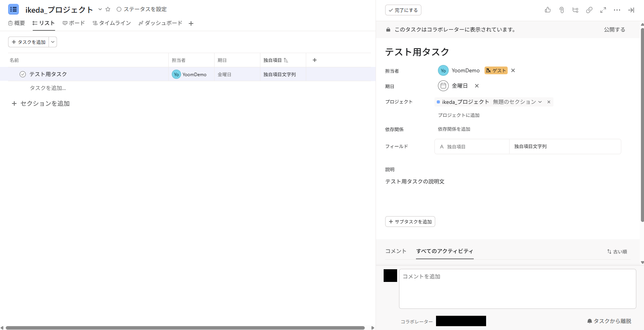The image size is (644, 330).
Task: Switch to the ボード tab
Action: tap(74, 23)
